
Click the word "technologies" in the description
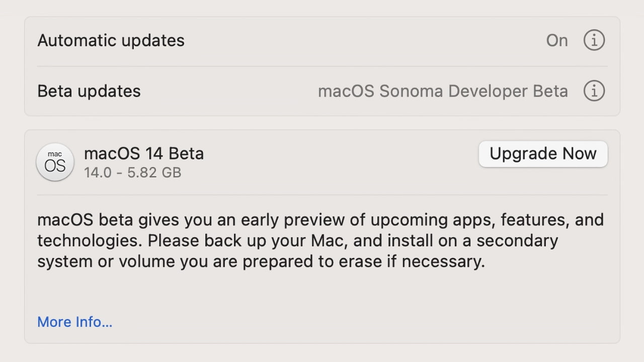click(88, 241)
